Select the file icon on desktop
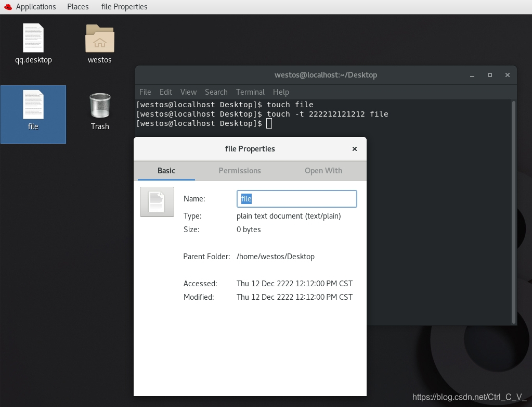The width and height of the screenshot is (532, 407). click(33, 105)
